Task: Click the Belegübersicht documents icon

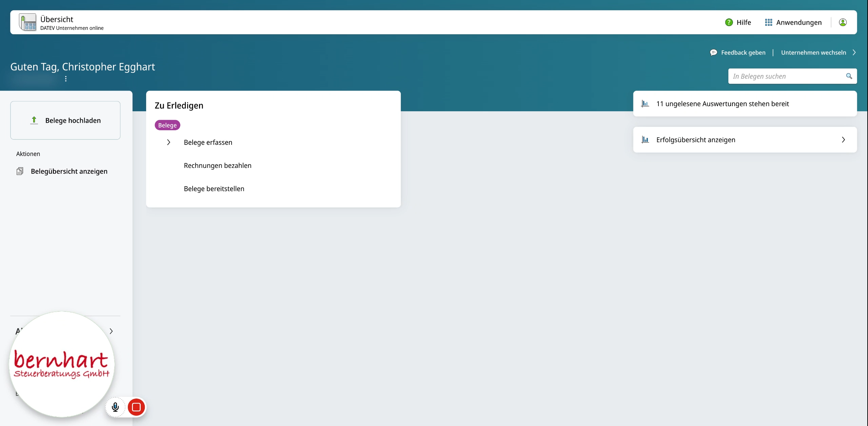Action: (20, 171)
